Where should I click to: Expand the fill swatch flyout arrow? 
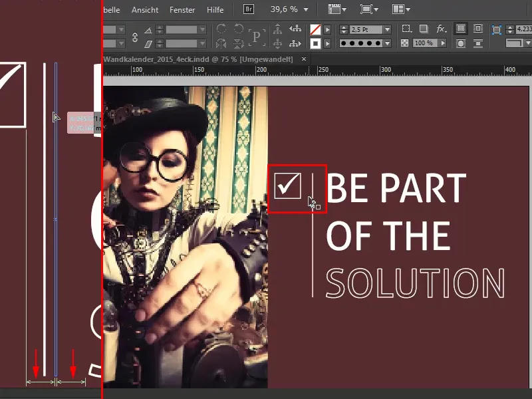point(327,30)
